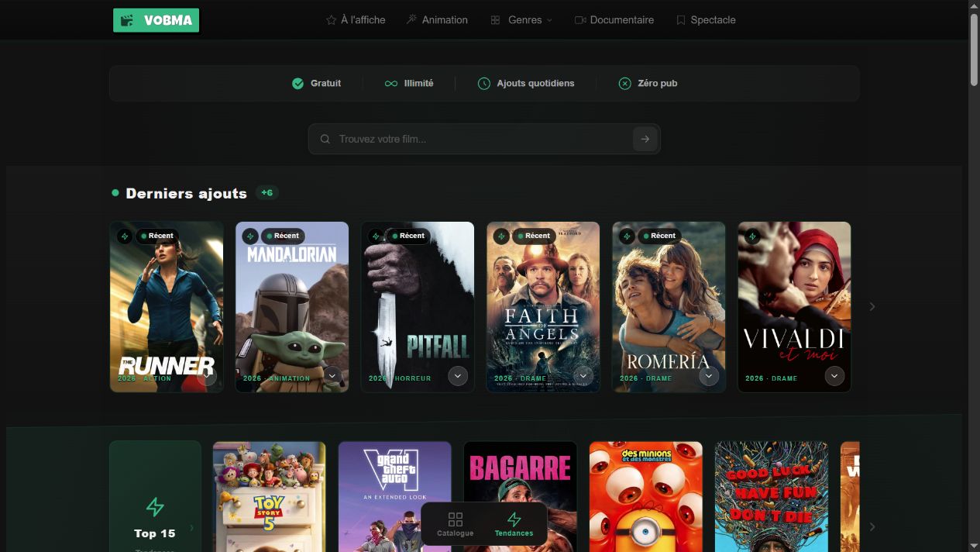Image resolution: width=980 pixels, height=552 pixels.
Task: Click the +6 badge next to Derniers ajouts
Action: pos(267,192)
